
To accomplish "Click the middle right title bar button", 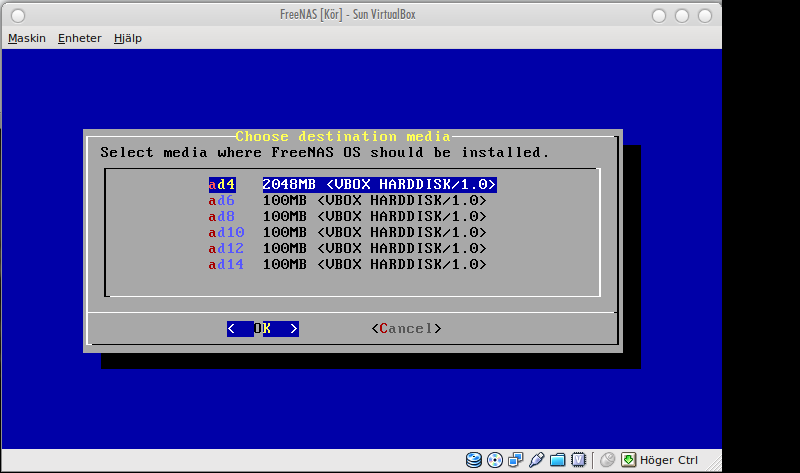I will click(x=682, y=16).
